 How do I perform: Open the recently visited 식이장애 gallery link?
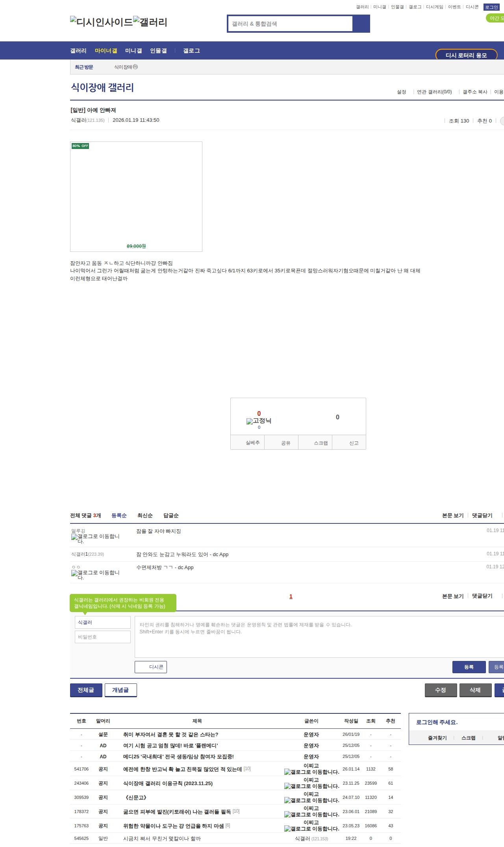pyautogui.click(x=126, y=67)
